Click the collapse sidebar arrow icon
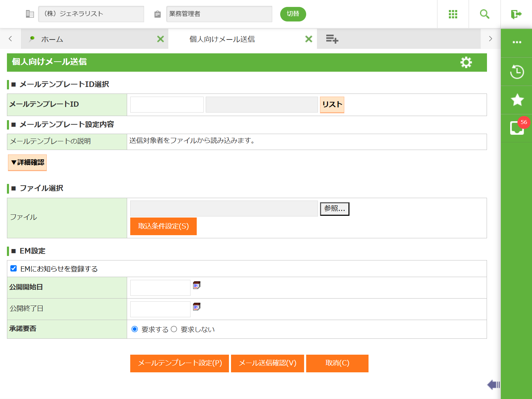The image size is (532, 399). 494,384
